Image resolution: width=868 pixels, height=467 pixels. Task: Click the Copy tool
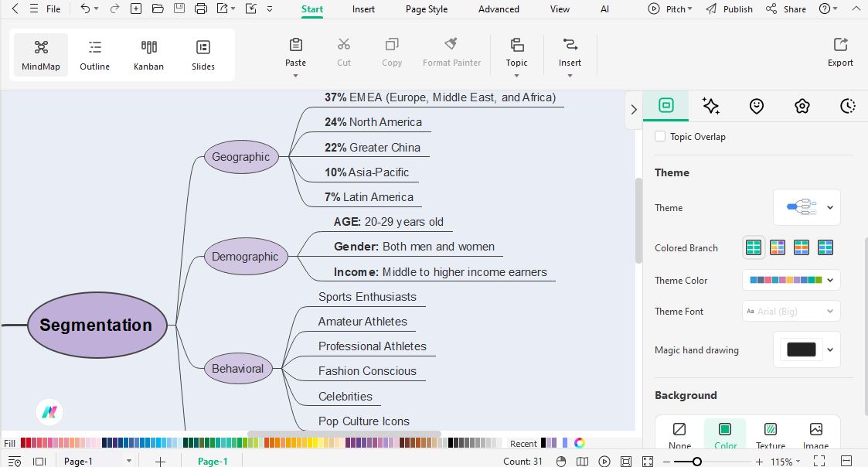pos(392,53)
